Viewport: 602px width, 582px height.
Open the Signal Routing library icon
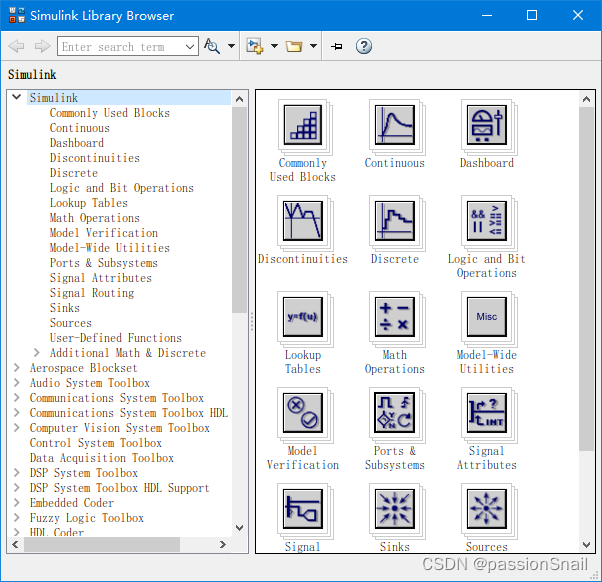[x=303, y=509]
